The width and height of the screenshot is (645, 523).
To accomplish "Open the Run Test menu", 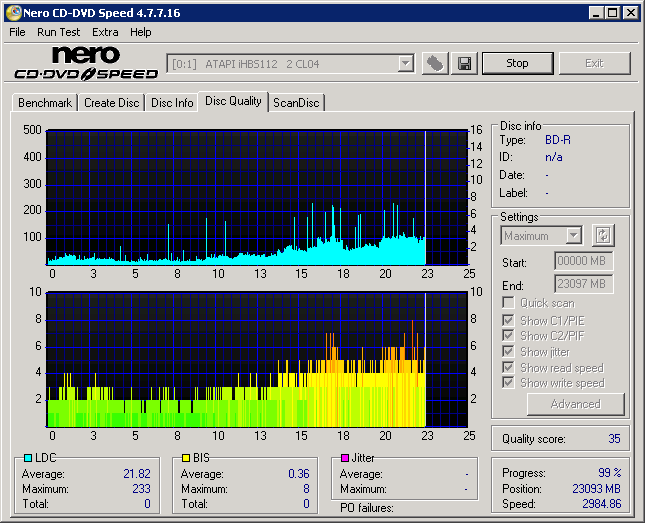I will [x=58, y=32].
